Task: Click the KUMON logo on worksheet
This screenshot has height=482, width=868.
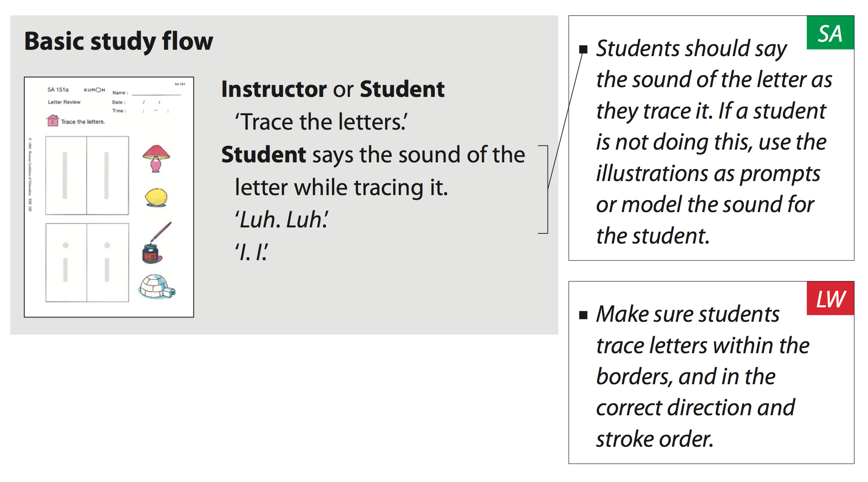Action: [x=94, y=90]
